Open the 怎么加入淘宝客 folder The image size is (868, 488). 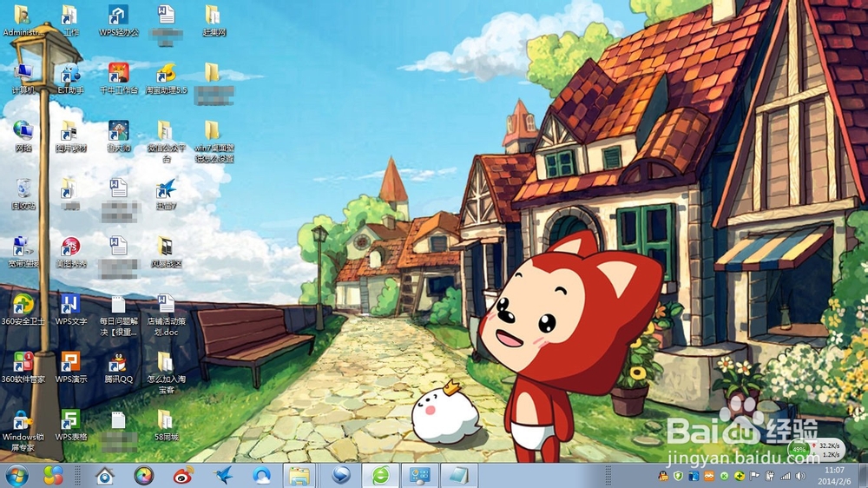coord(166,373)
